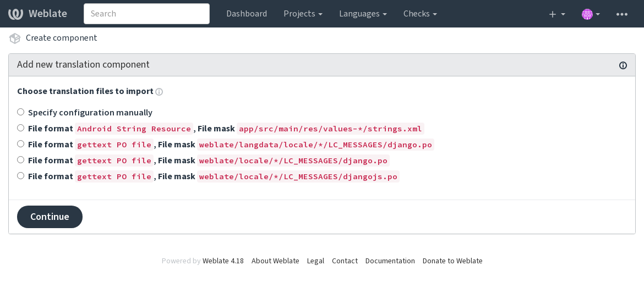The image size is (644, 282).
Task: Open the Documentation footer link
Action: click(x=390, y=261)
